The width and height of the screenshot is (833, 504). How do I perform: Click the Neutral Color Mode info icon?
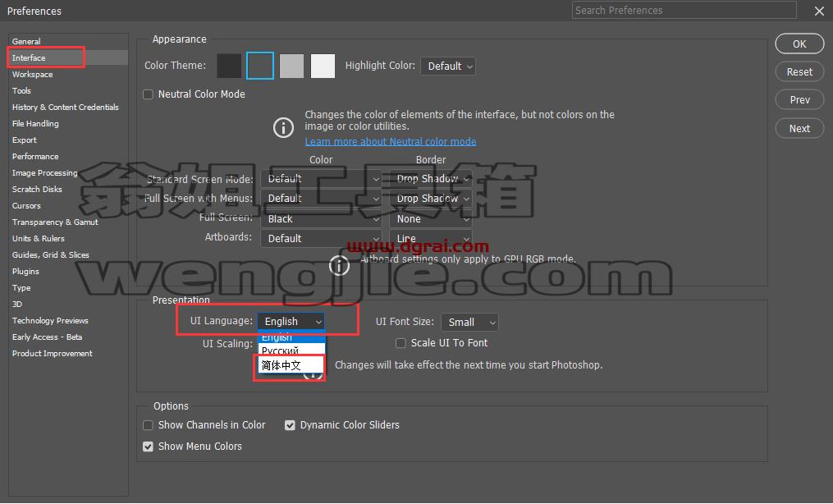point(283,127)
